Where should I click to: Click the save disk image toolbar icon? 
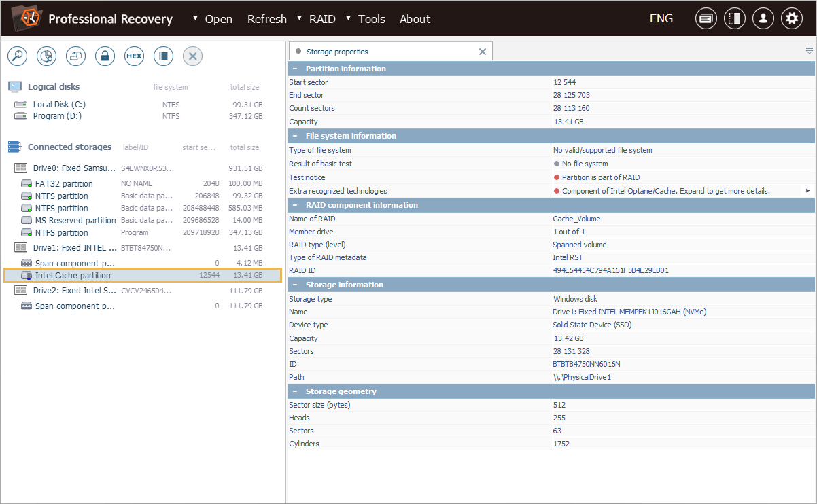(75, 56)
